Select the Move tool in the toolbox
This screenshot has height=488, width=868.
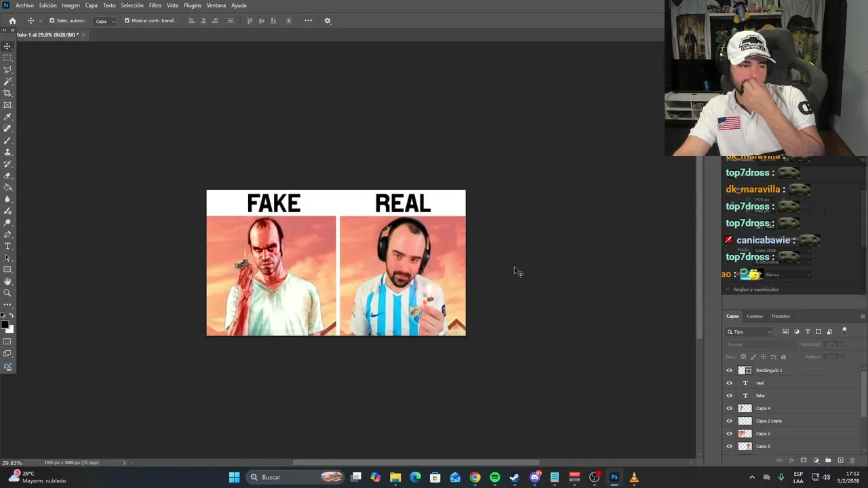click(x=7, y=46)
